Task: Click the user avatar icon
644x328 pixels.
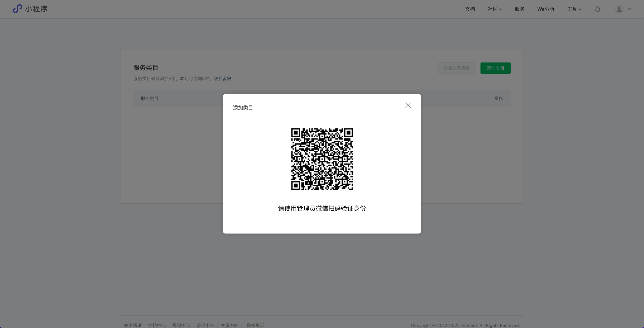Action: pos(619,9)
